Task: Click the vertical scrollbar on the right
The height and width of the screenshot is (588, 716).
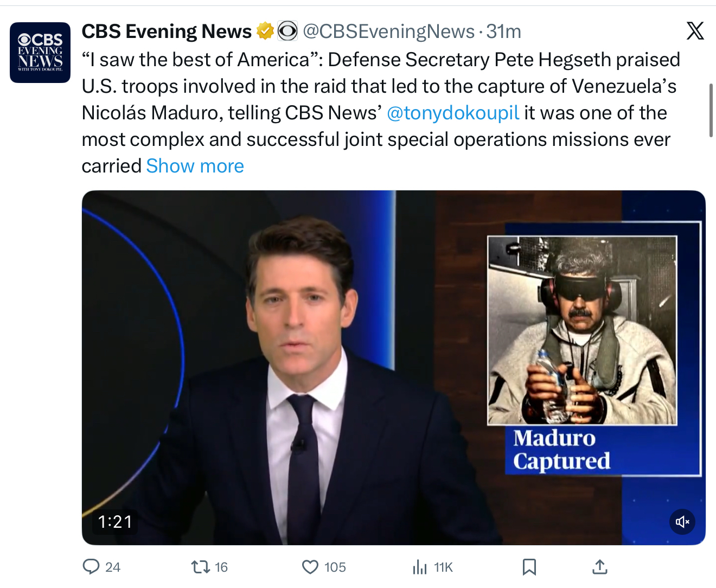Action: coord(711,111)
